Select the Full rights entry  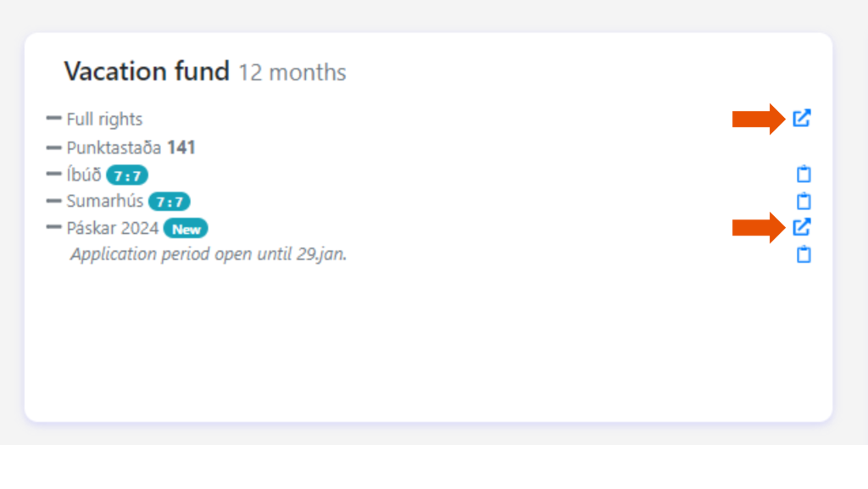(x=104, y=119)
